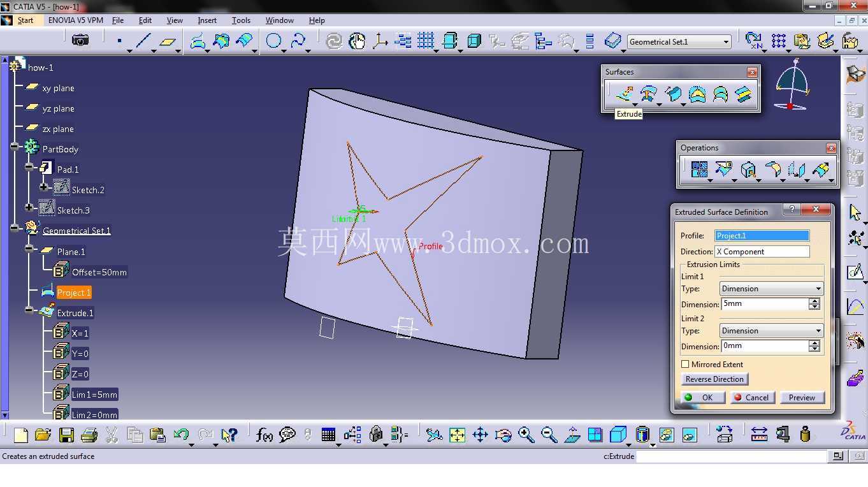
Task: Choose the Offset surface tool in Surfaces
Action: pyautogui.click(x=648, y=94)
